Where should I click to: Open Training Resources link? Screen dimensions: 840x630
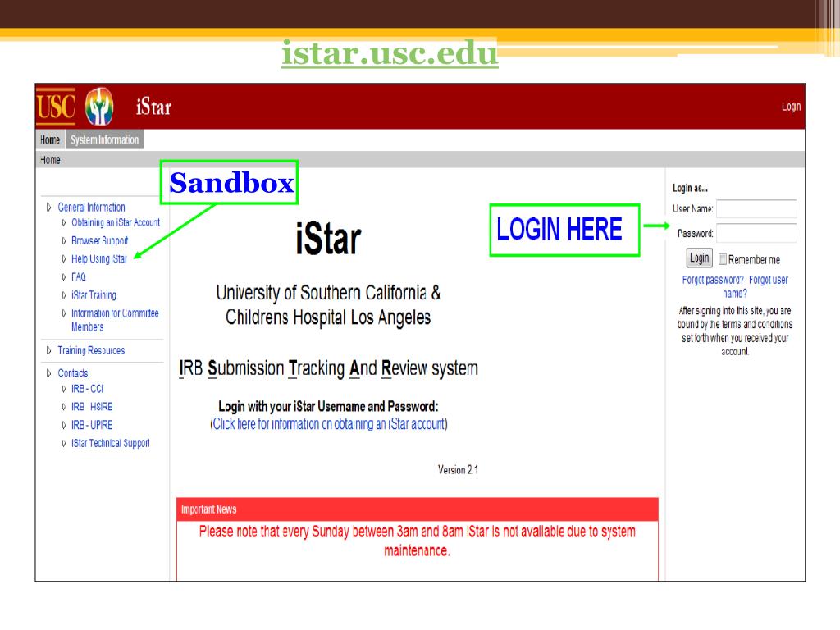[x=91, y=350]
